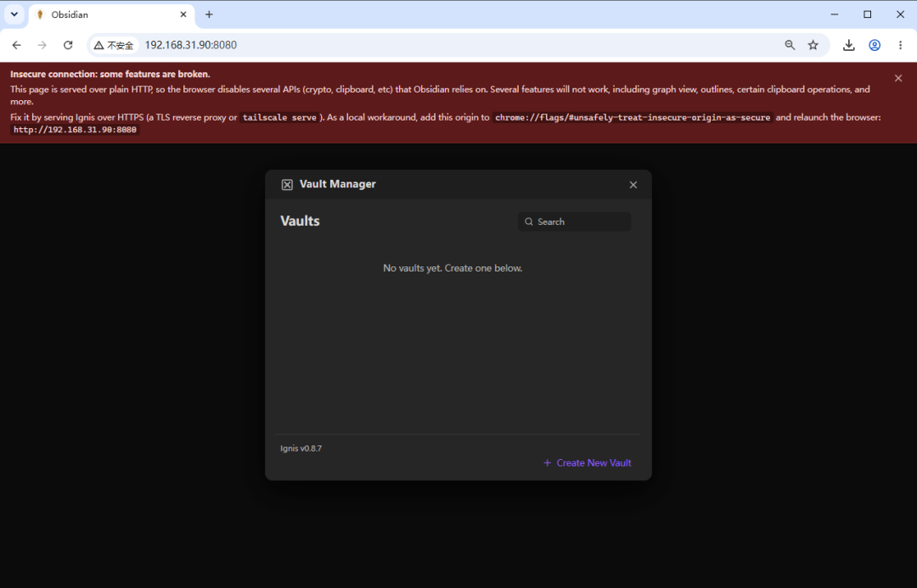Click the 'Insecure connection' bold heading
Image resolution: width=917 pixels, height=588 pixels.
click(x=110, y=74)
